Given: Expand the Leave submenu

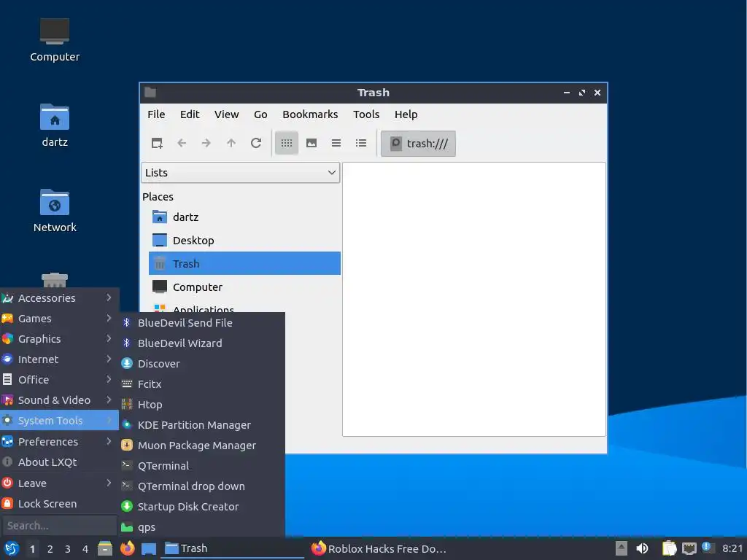Looking at the screenshot, I should click(x=59, y=483).
